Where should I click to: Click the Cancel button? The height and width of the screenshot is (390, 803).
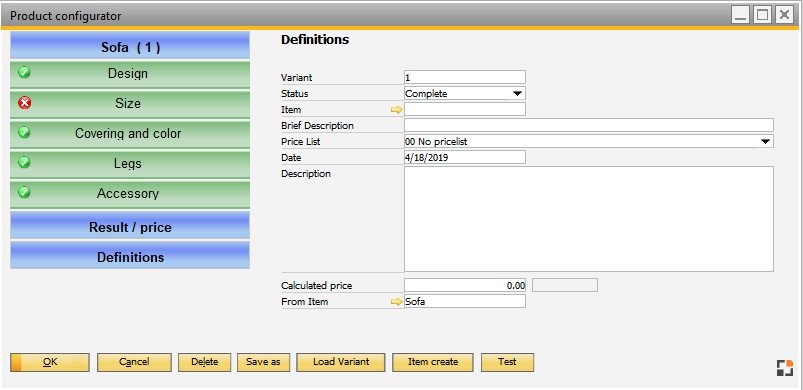tap(134, 362)
